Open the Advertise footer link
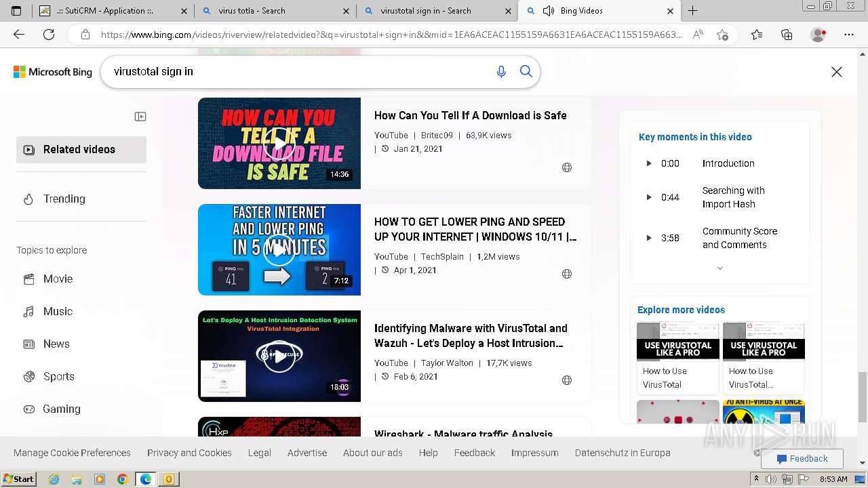This screenshot has height=488, width=868. point(307,453)
